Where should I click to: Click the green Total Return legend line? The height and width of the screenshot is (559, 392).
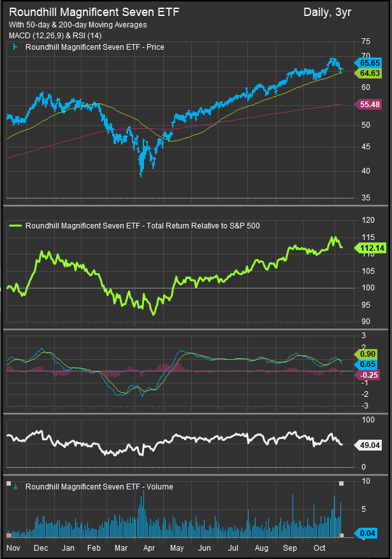(x=15, y=225)
